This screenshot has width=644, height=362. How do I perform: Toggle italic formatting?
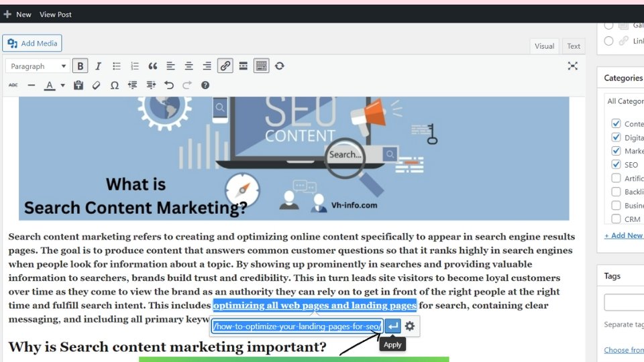(98, 66)
